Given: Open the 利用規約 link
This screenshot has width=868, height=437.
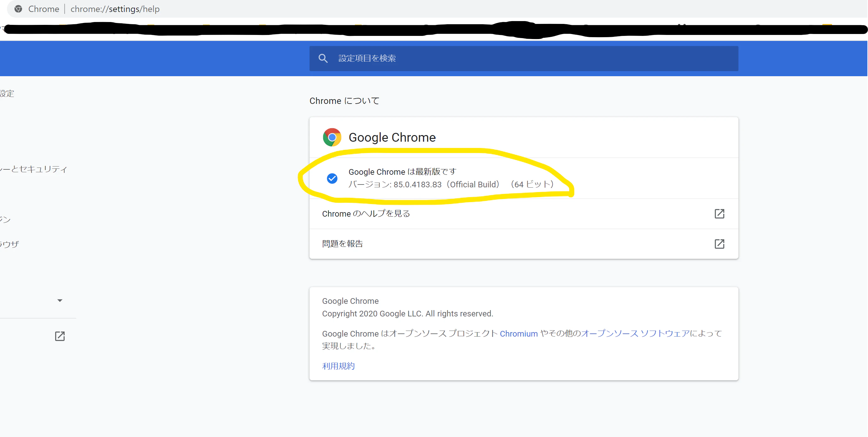Looking at the screenshot, I should click(x=338, y=366).
